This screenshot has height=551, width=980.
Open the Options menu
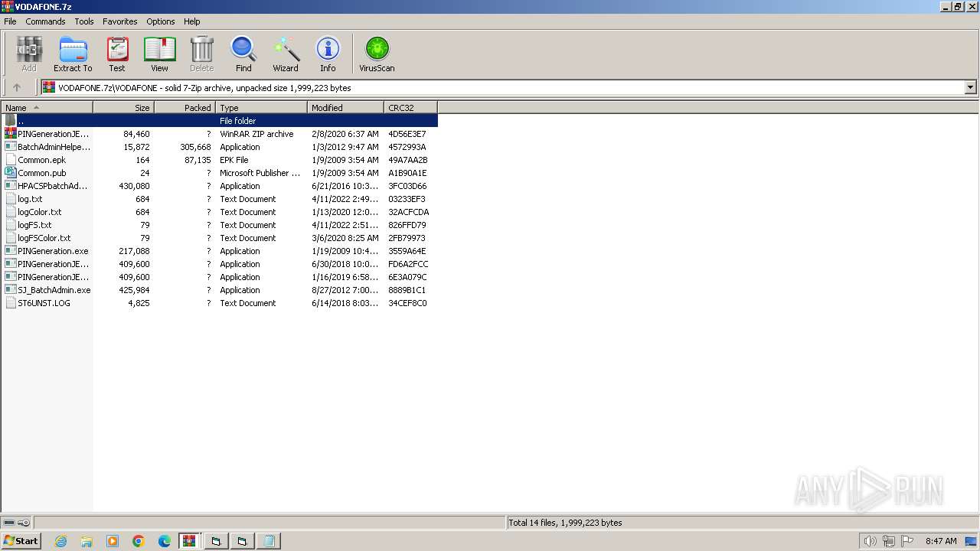coord(161,21)
